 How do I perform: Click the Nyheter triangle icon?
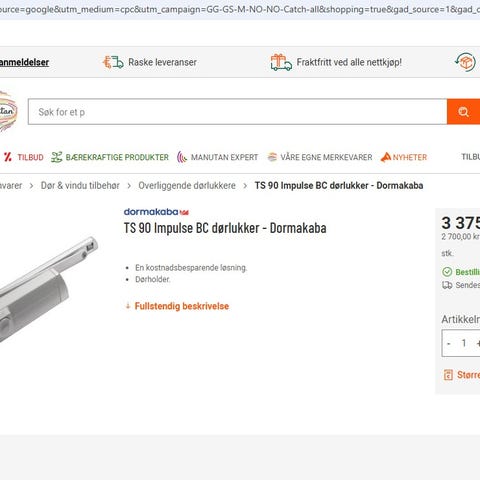click(386, 157)
